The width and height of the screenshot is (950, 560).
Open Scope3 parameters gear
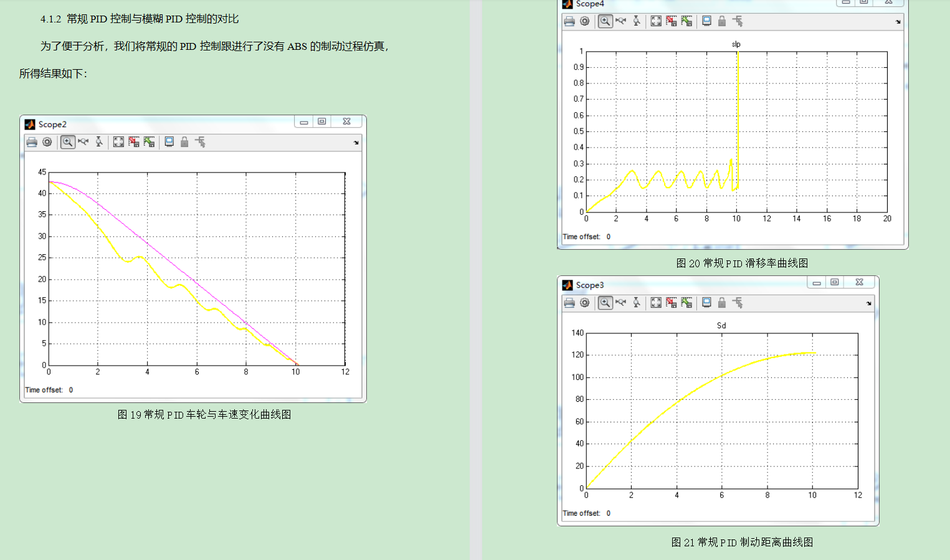click(x=584, y=303)
